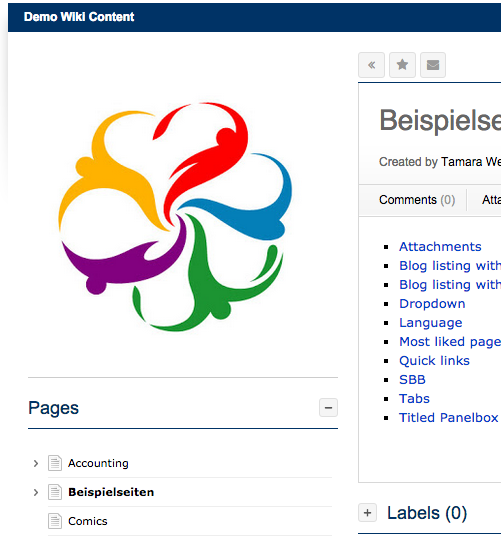This screenshot has width=501, height=540.
Task: Expand the Accounting tree node arrow
Action: [36, 463]
